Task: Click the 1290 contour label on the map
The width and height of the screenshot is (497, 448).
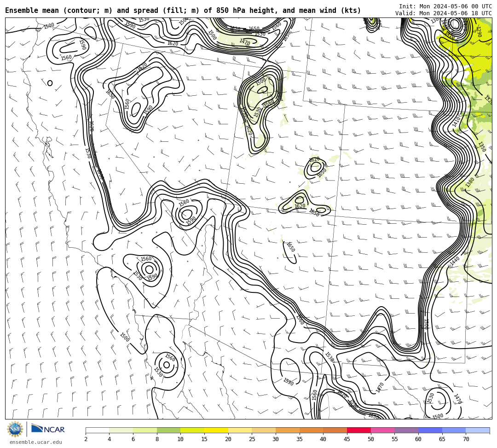Action: (479, 32)
